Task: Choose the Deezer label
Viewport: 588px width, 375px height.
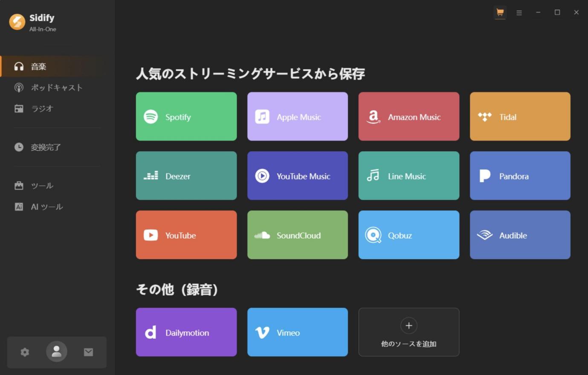Action: point(178,176)
